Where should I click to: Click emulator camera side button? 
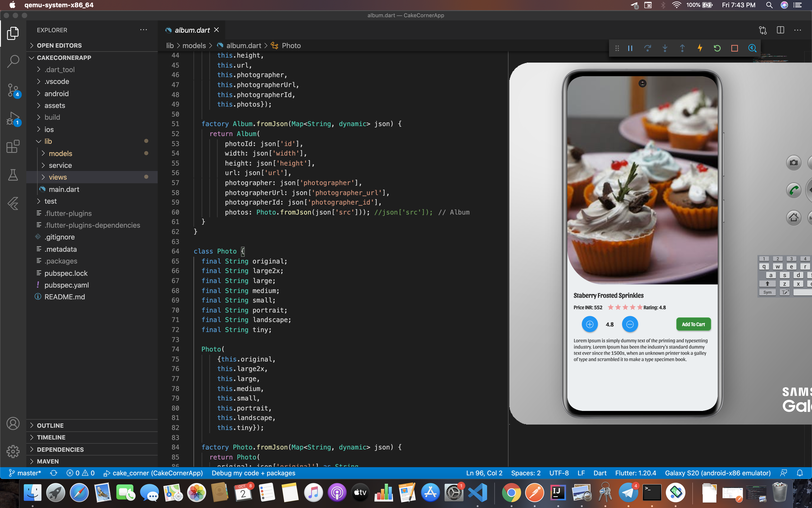(x=794, y=163)
